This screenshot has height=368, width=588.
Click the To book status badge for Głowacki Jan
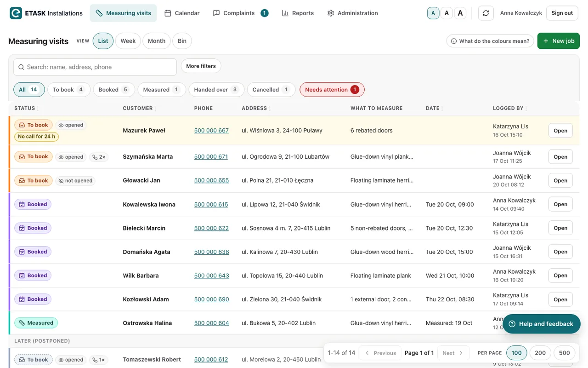33,181
